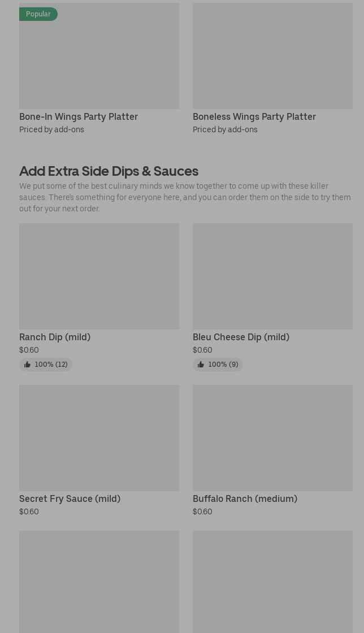Screen dimensions: 364x633
Task: Select the Ranch Dip (mild) photo
Action: click(x=99, y=276)
